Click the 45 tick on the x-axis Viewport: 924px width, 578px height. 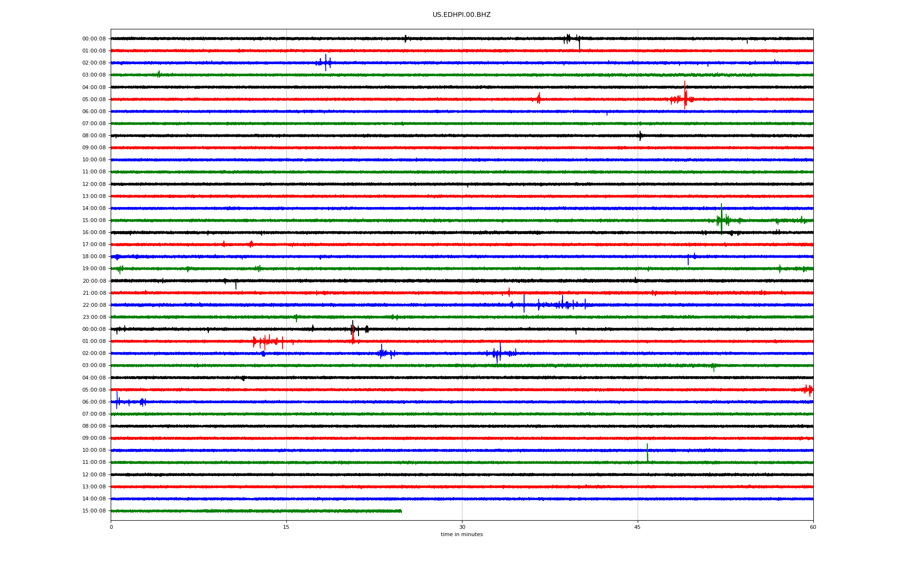coord(637,527)
